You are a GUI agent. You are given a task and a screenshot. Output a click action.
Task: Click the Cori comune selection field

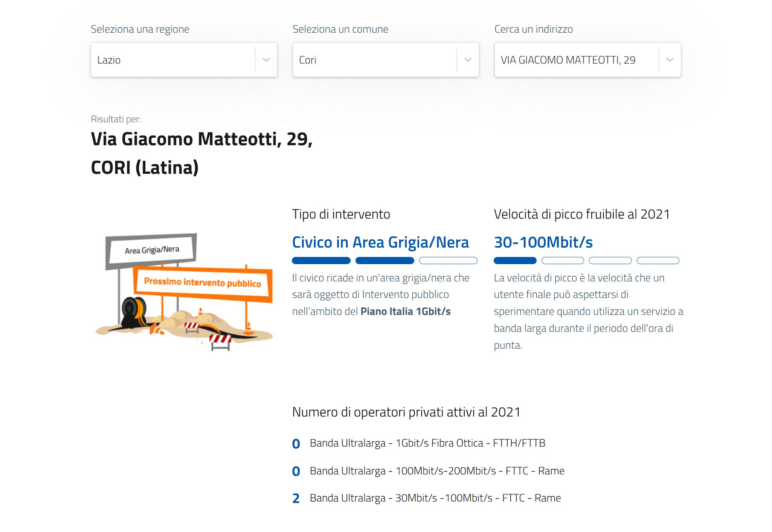(375, 60)
